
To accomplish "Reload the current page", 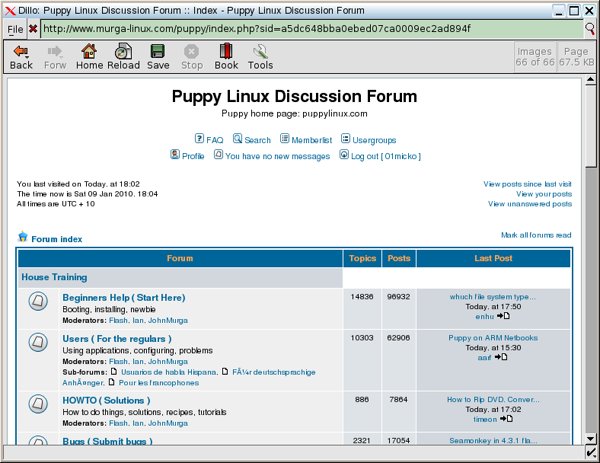I will [123, 57].
